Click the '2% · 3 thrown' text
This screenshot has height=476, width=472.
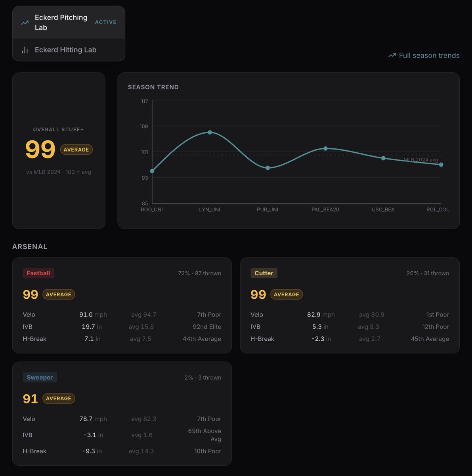click(x=203, y=378)
